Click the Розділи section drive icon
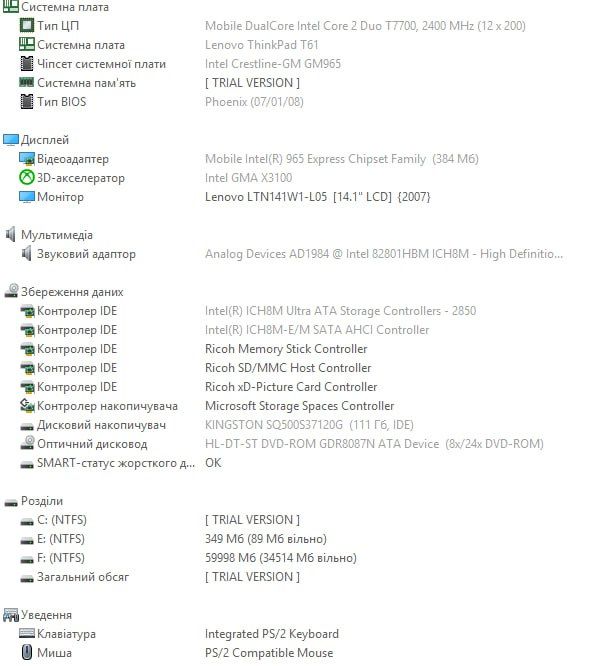This screenshot has width=598, height=666. pos(11,502)
